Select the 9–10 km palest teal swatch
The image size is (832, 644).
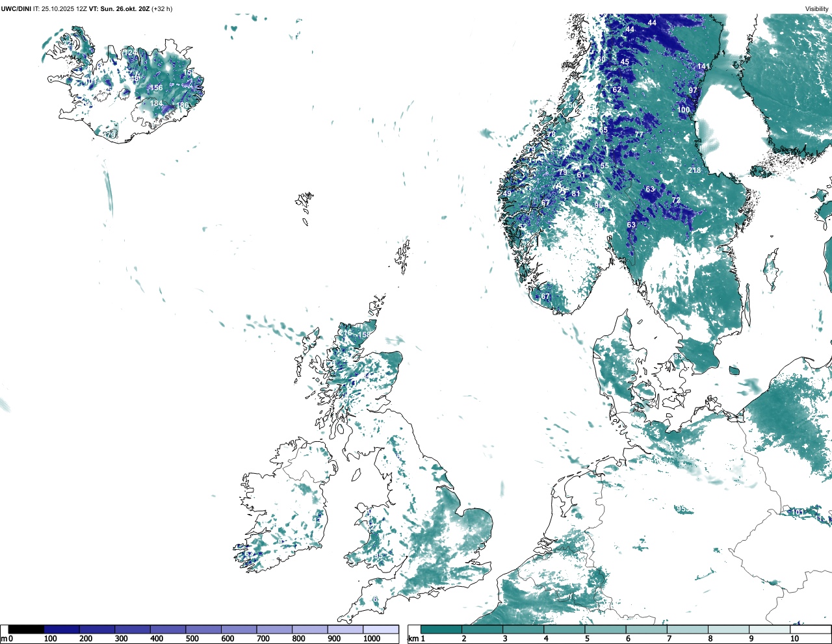coord(770,629)
